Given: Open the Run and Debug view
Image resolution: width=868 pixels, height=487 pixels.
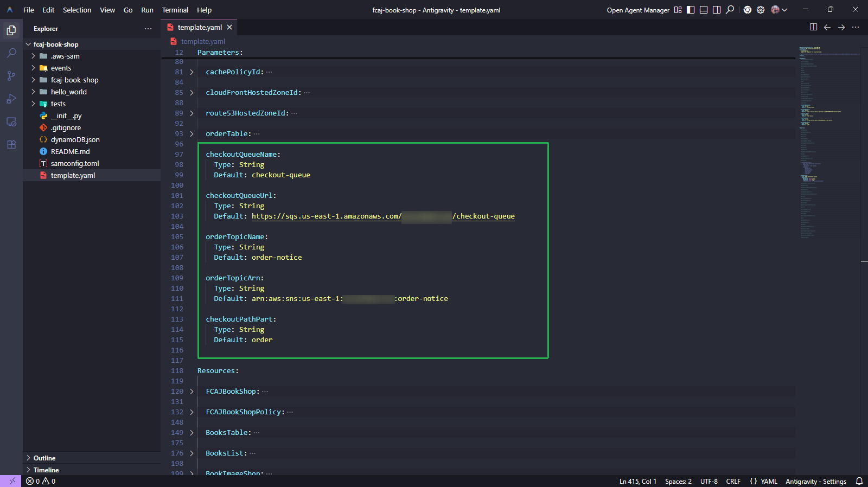Looking at the screenshot, I should [x=11, y=99].
